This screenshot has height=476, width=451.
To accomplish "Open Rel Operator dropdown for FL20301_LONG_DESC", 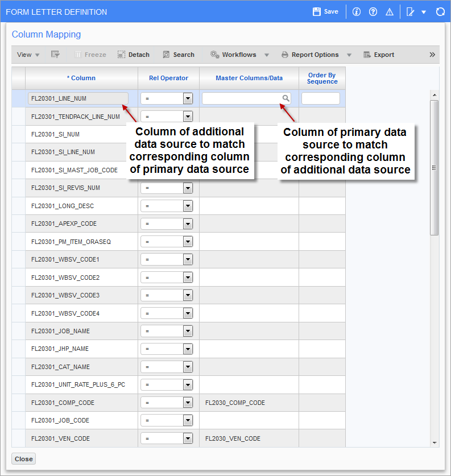I will (188, 206).
